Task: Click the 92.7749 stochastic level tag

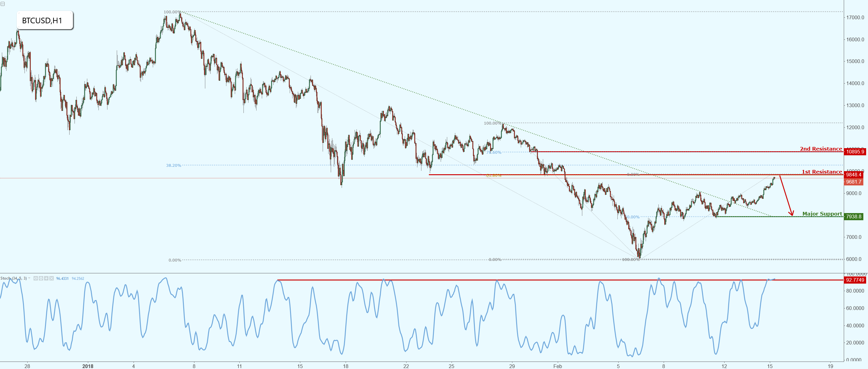Action: pyautogui.click(x=855, y=280)
